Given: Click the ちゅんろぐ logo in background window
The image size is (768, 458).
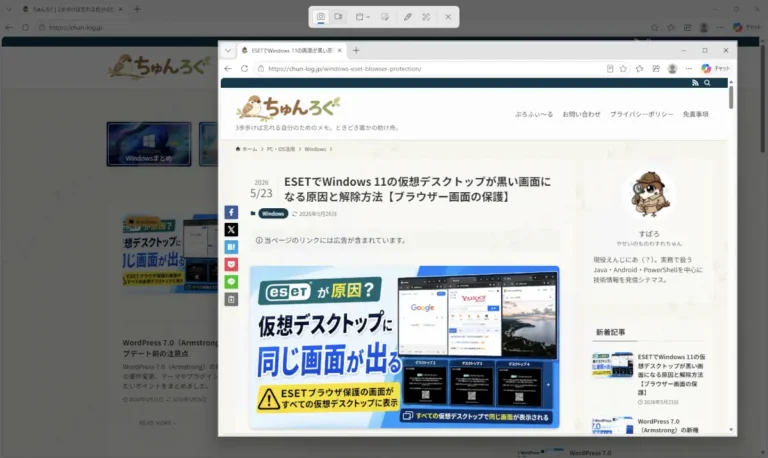Looking at the screenshot, I should [x=160, y=67].
